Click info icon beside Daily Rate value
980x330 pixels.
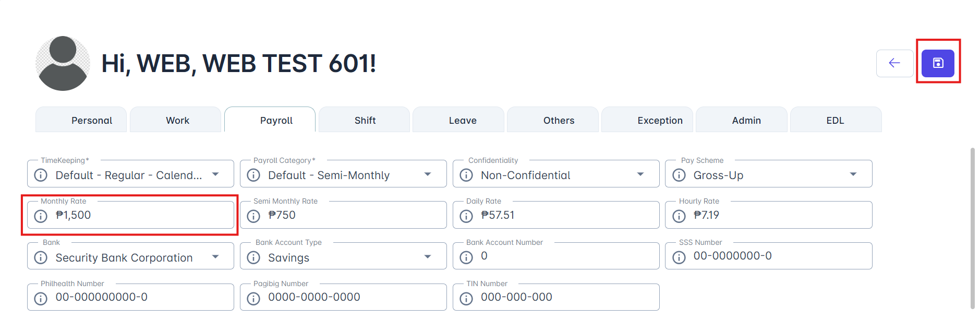(466, 216)
